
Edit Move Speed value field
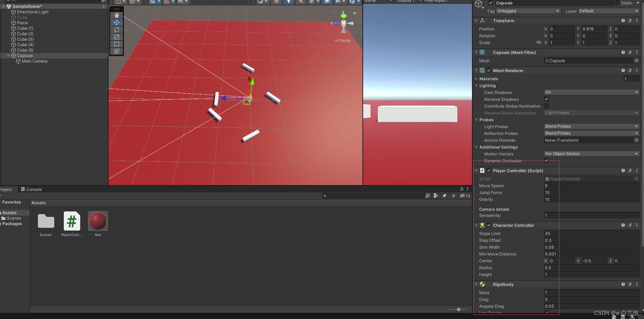pyautogui.click(x=592, y=186)
